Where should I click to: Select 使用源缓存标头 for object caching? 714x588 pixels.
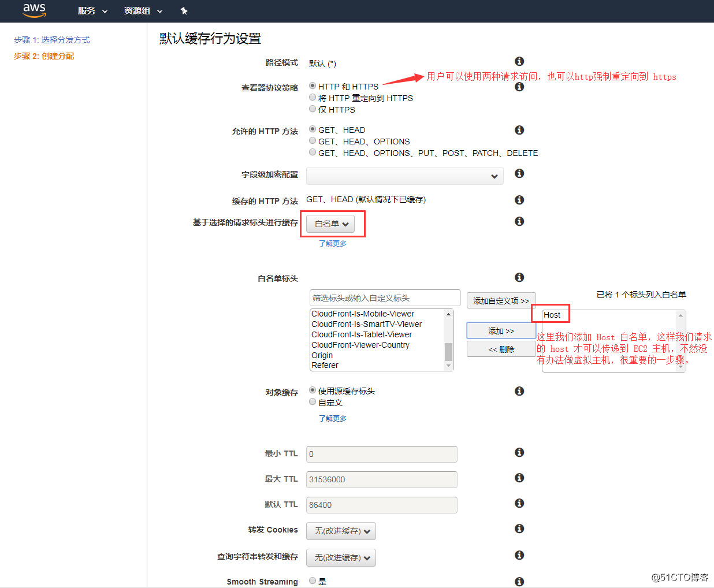(x=313, y=390)
